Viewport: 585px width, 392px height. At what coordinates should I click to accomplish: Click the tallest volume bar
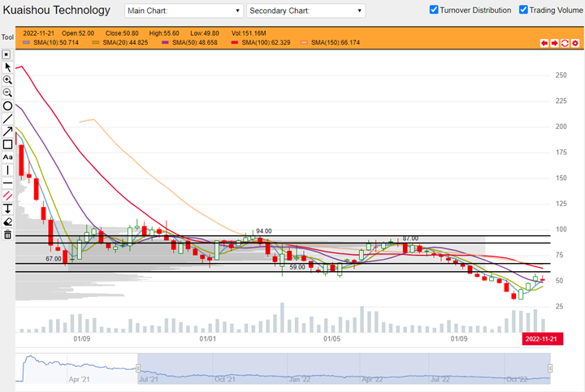(282, 317)
